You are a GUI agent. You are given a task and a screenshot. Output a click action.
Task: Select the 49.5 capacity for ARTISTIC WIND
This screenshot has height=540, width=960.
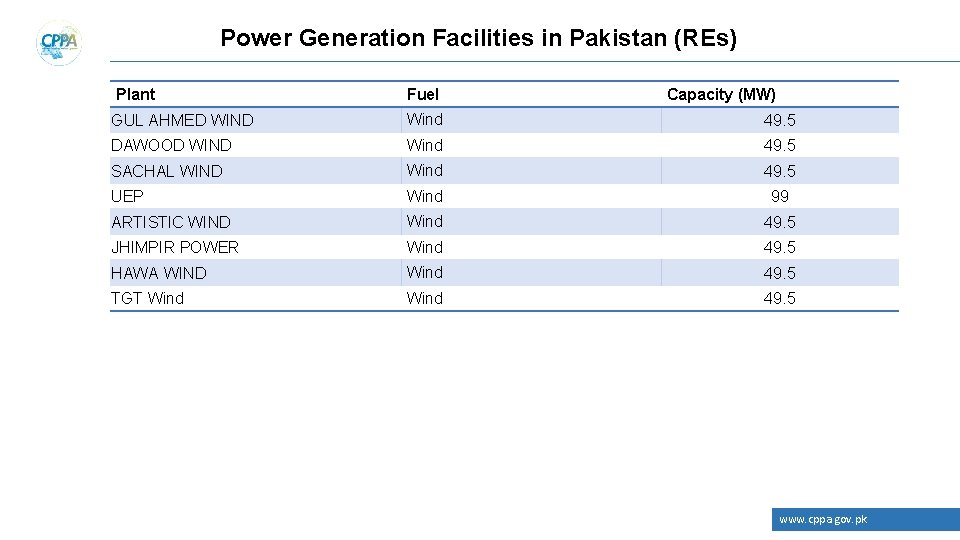click(779, 222)
